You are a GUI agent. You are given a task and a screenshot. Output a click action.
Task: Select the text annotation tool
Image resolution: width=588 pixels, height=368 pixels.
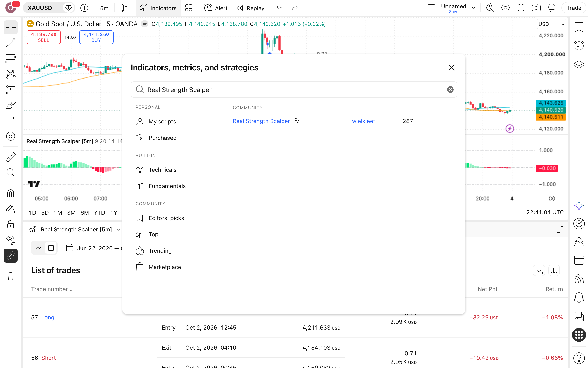click(x=10, y=121)
